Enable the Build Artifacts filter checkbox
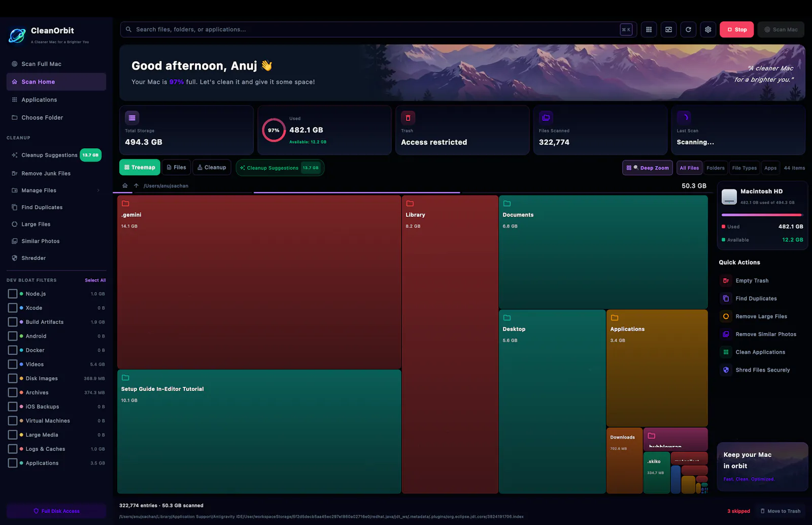Screen dimensions: 812x525 tap(13, 322)
